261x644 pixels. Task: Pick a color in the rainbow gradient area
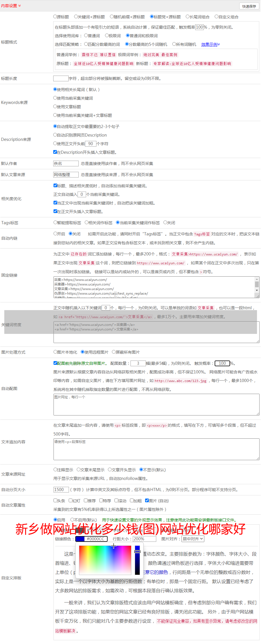105,560
